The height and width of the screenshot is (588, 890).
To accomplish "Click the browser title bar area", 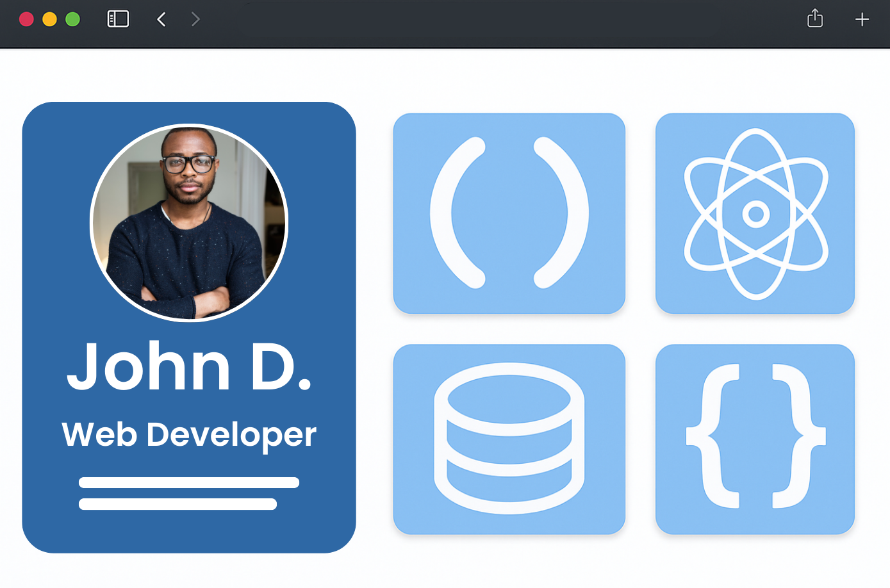I will click(449, 19).
